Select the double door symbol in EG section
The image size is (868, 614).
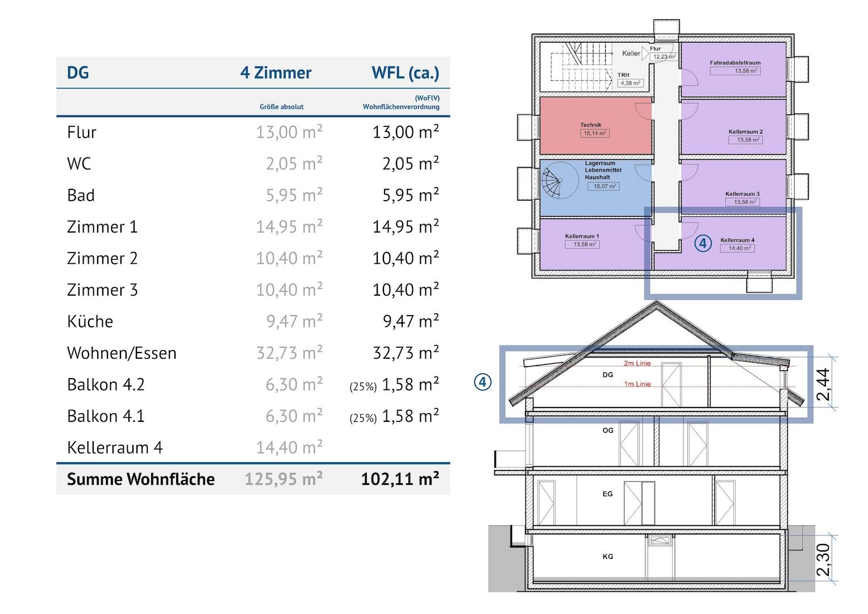coord(640,503)
